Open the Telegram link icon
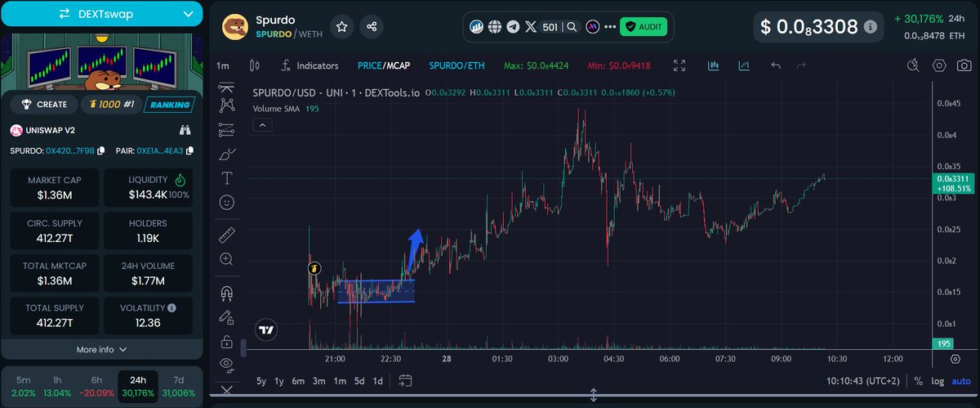 [x=513, y=27]
